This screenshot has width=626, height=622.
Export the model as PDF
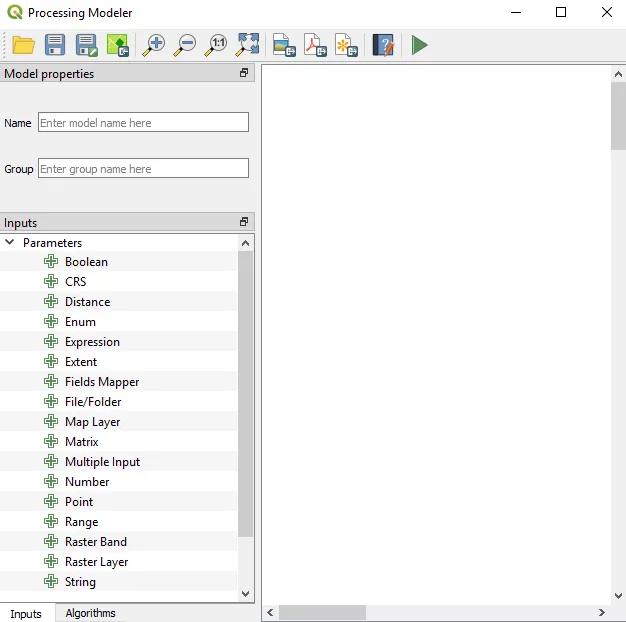[x=315, y=45]
